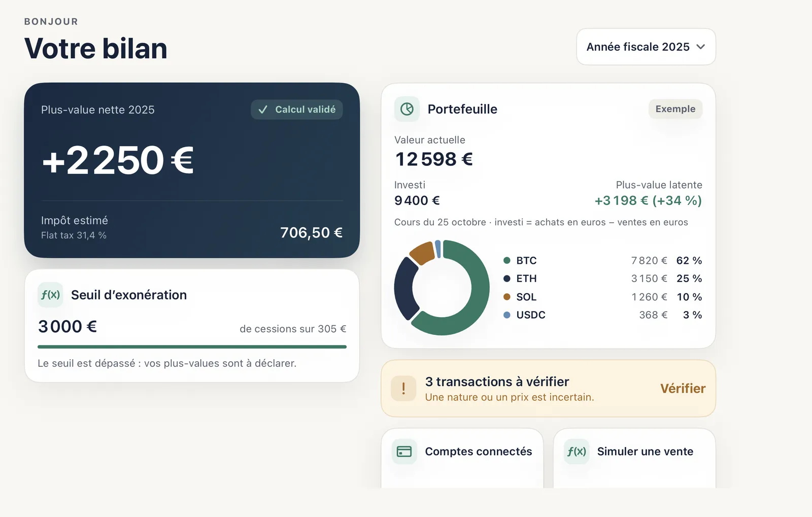Click the "3 transactions à vérifier" heading
Viewport: 812px width, 517px height.
coord(497,382)
